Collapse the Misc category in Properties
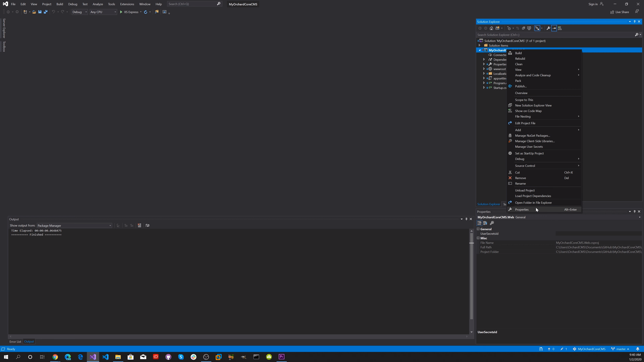Image resolution: width=644 pixels, height=362 pixels. (478, 238)
